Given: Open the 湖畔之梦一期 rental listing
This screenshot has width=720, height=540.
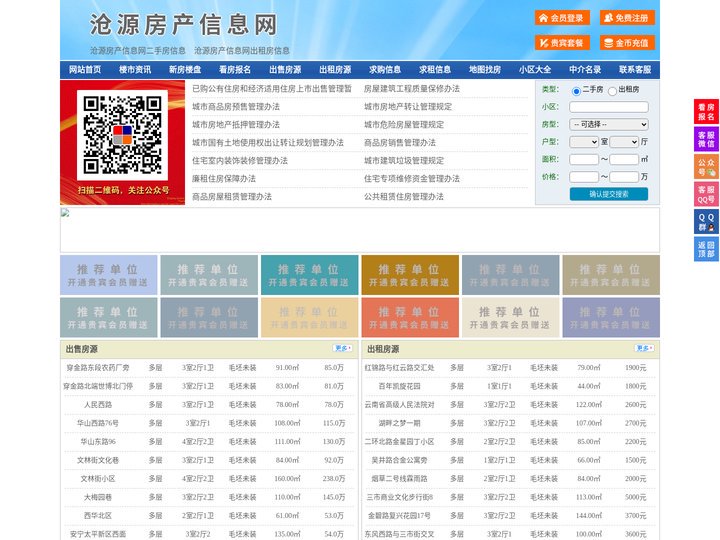Looking at the screenshot, I should tap(399, 423).
